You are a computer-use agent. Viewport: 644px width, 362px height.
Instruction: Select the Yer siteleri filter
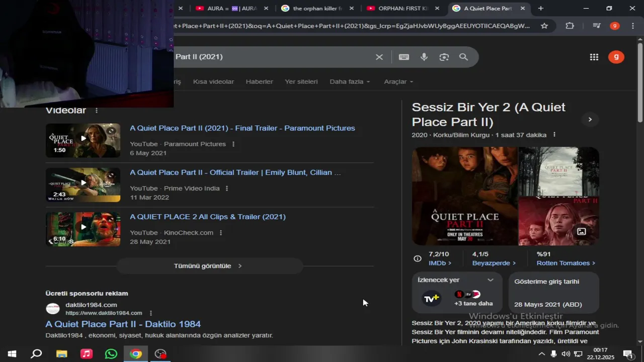(x=301, y=82)
